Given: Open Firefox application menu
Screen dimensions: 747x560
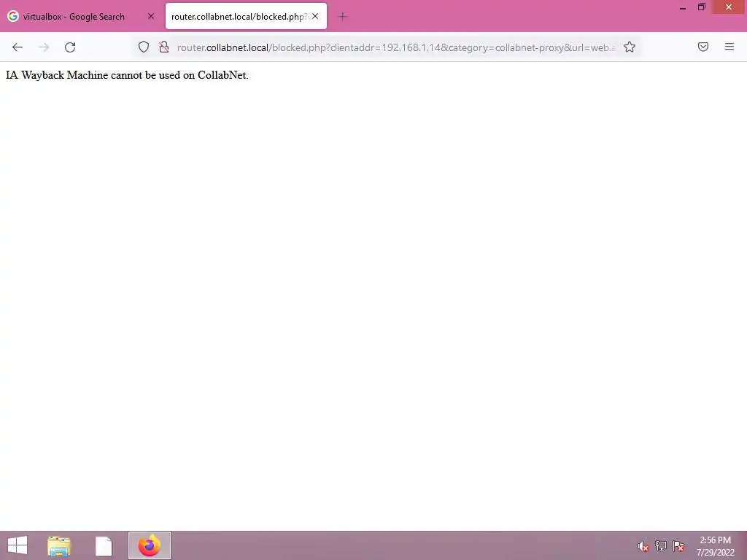Looking at the screenshot, I should tap(729, 47).
